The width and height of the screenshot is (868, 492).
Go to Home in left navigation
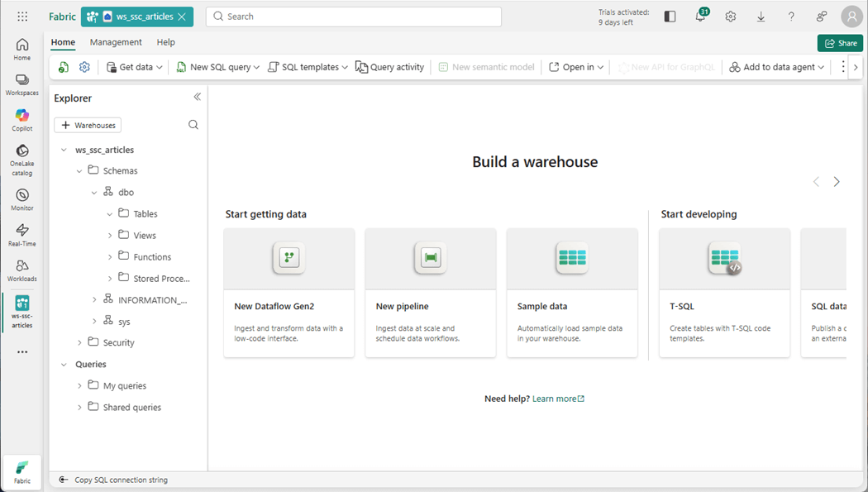pos(22,50)
